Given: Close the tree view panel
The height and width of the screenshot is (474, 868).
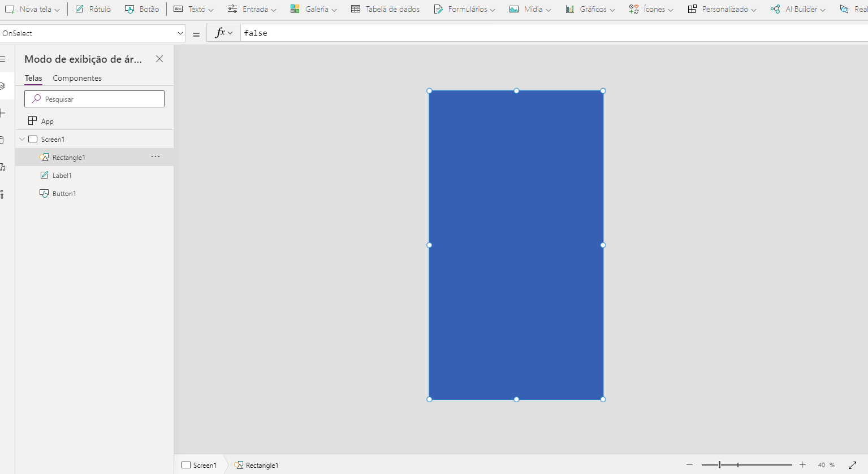Looking at the screenshot, I should pos(159,59).
